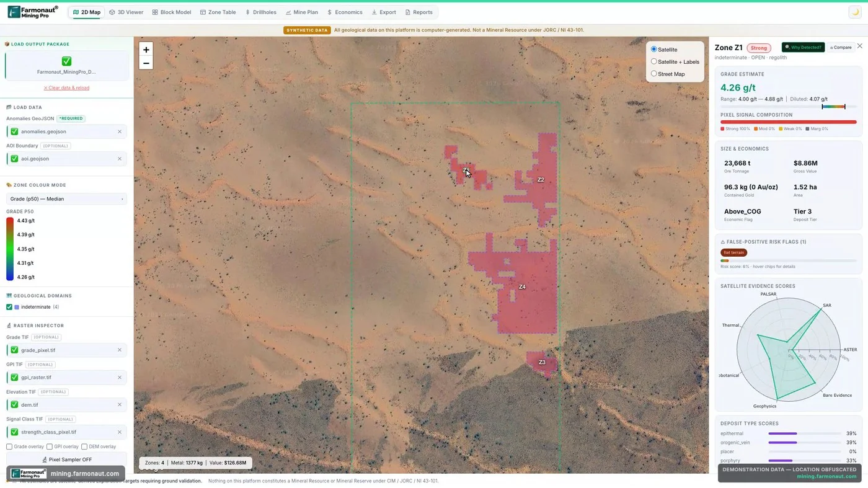Open the Mine Plan tab
Image resolution: width=868 pixels, height=488 pixels.
click(x=302, y=12)
